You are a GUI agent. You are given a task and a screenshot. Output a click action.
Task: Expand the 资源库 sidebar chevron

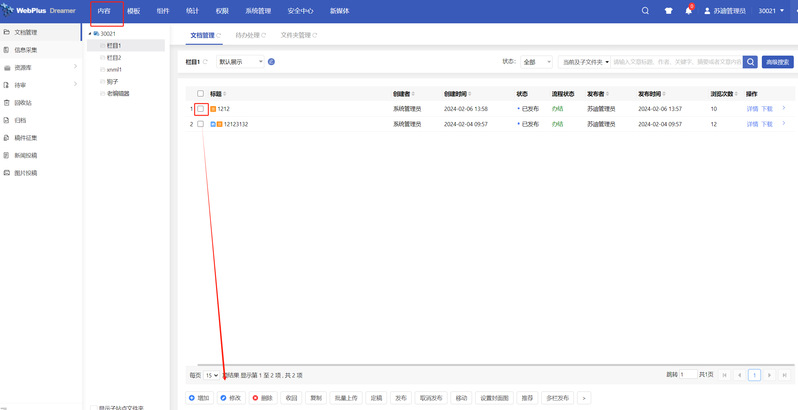pos(75,67)
